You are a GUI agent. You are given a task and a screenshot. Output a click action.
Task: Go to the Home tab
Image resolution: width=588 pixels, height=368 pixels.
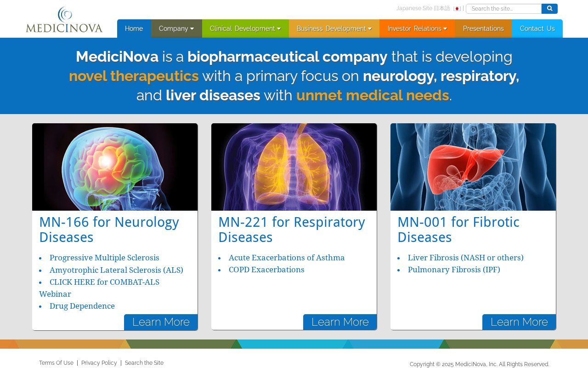(x=134, y=29)
